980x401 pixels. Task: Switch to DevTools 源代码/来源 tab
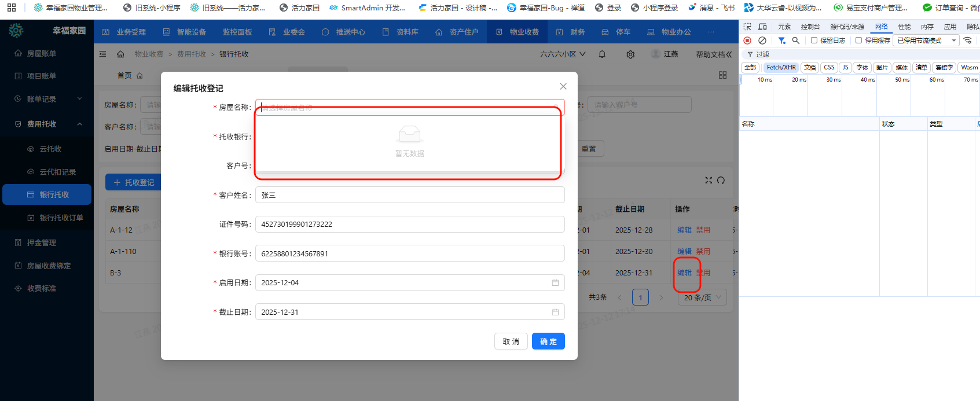[847, 27]
